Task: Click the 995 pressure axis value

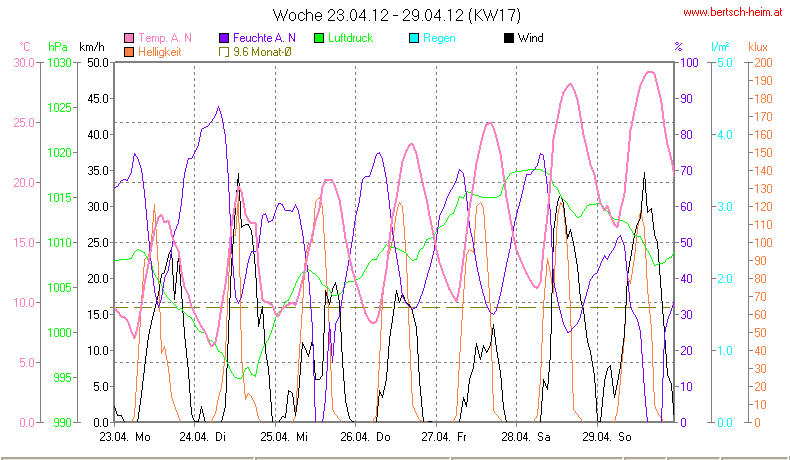Action: click(62, 377)
